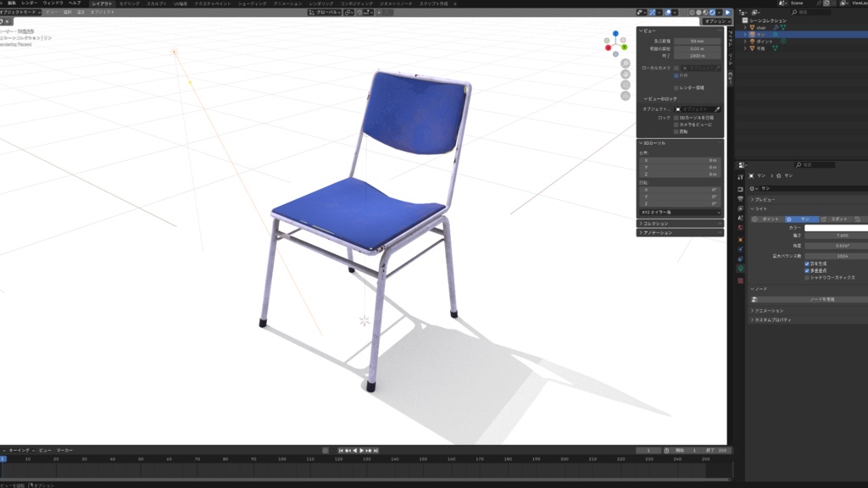This screenshot has width=868, height=488.
Task: Select solid viewport shading icon
Action: (698, 12)
